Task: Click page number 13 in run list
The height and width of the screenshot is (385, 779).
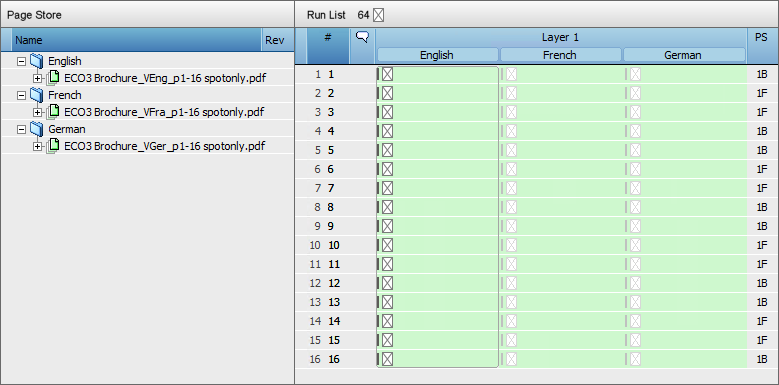Action: (334, 302)
